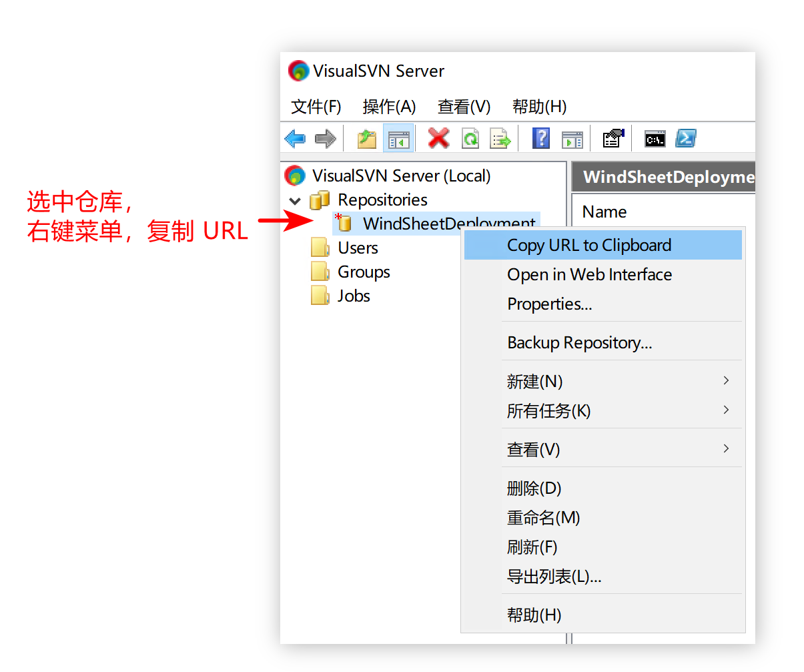This screenshot has height=672, width=804.
Task: Click the Repositories node icon
Action: click(x=320, y=200)
